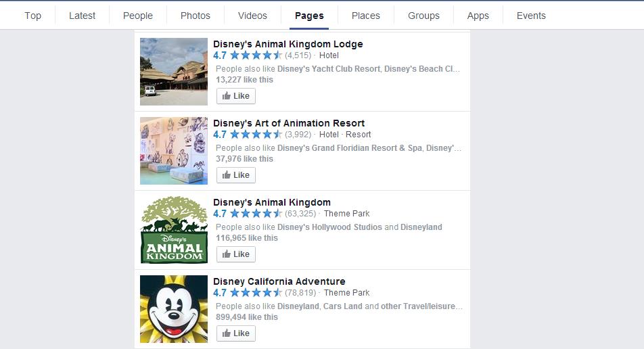
Task: Open the Latest tab
Action: [x=82, y=16]
